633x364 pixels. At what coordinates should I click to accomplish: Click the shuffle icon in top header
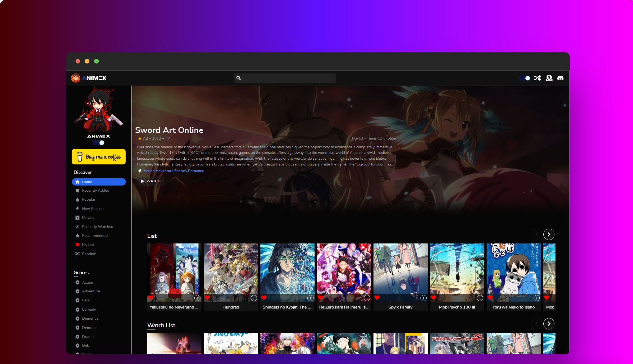coord(537,78)
